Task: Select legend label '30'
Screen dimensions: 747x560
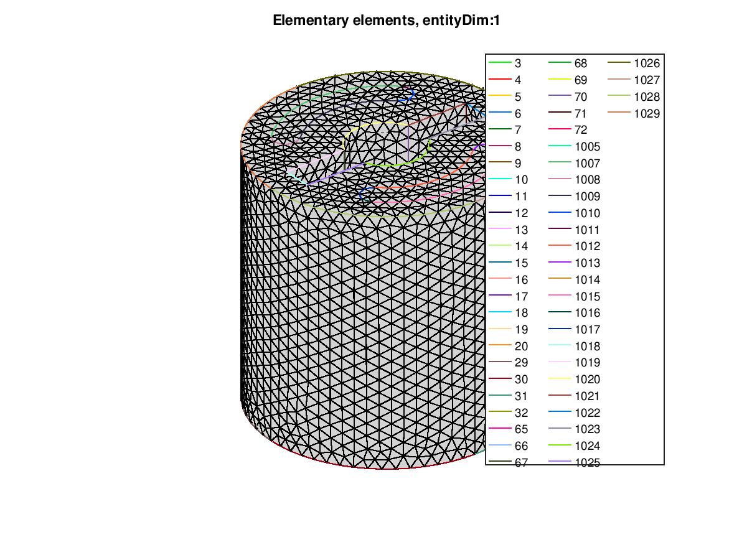Action: pyautogui.click(x=522, y=380)
